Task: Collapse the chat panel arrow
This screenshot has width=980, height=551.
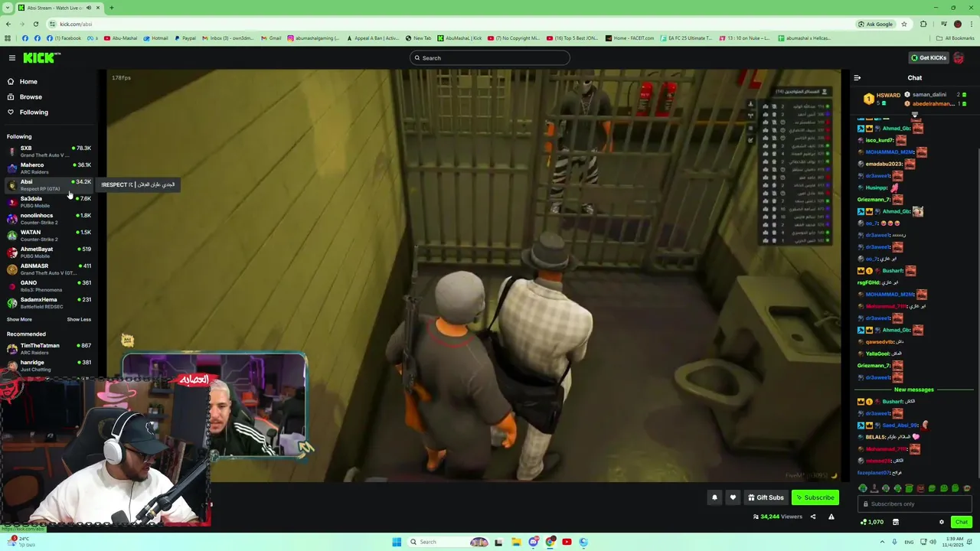Action: [857, 78]
